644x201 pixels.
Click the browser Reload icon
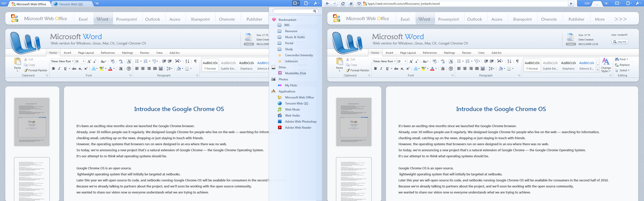pos(343,4)
